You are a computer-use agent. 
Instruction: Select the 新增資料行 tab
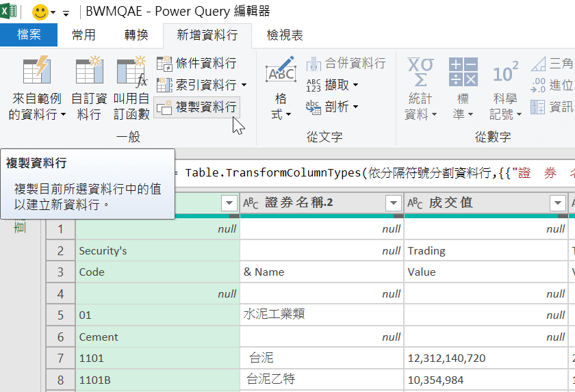coord(207,35)
